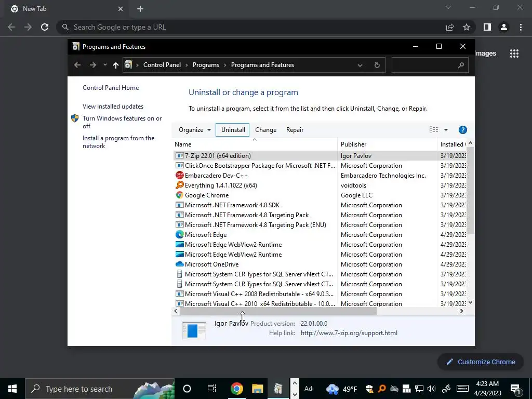The width and height of the screenshot is (532, 399).
Task: Expand the chevron before Control Panel in breadcrumb
Action: 137,65
